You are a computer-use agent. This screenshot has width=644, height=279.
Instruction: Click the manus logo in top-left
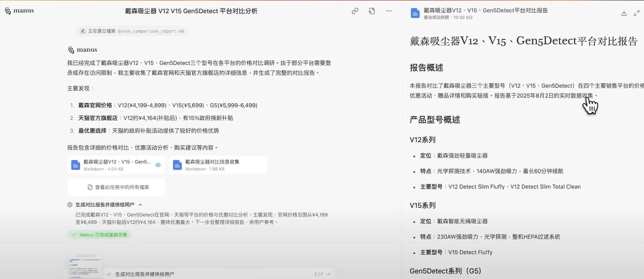(x=19, y=11)
